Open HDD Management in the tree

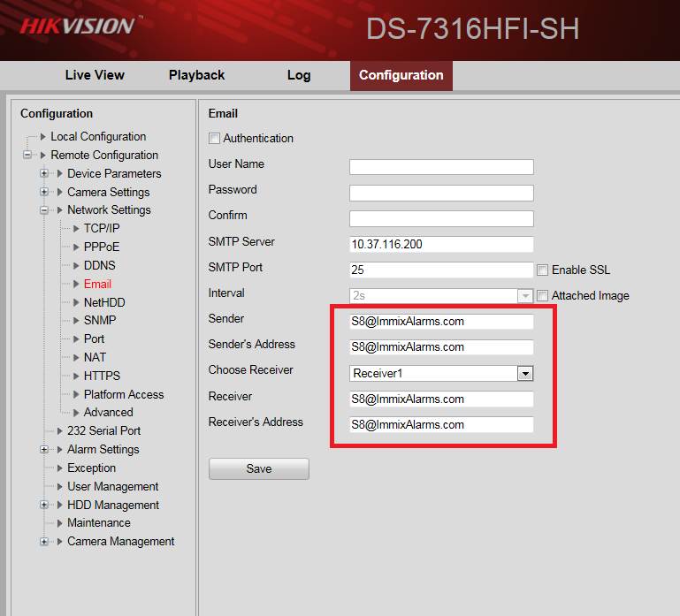coord(113,505)
